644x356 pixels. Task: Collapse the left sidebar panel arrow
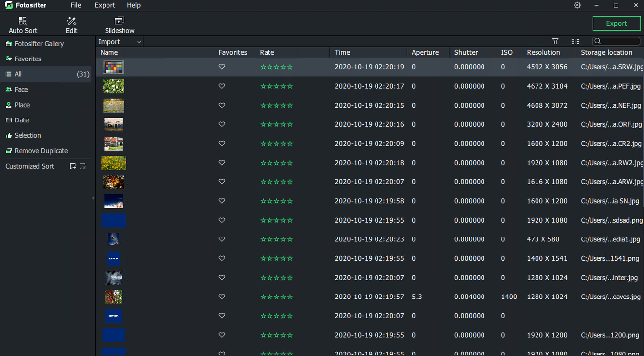93,198
